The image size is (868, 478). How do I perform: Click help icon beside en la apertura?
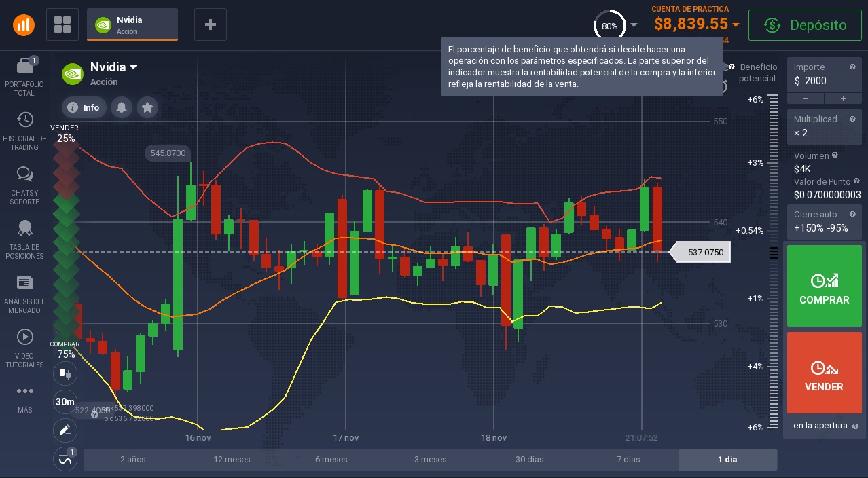[x=854, y=426]
